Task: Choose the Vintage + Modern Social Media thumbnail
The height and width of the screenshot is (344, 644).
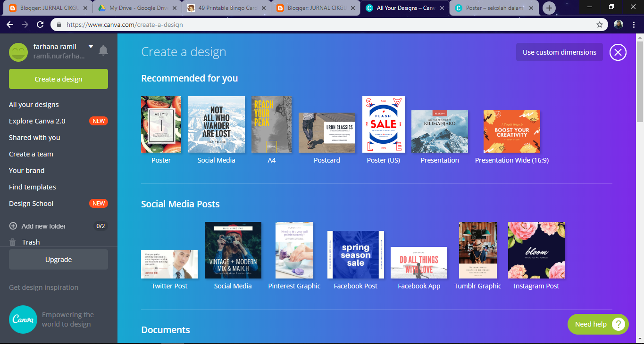Action: (233, 250)
